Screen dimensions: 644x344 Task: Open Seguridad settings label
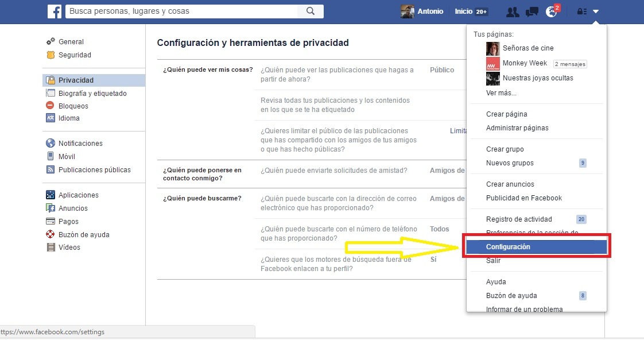[x=75, y=55]
